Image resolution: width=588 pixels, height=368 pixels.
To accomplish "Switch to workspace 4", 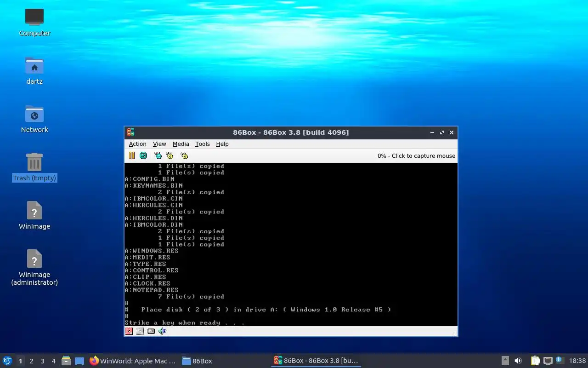I will tap(53, 361).
